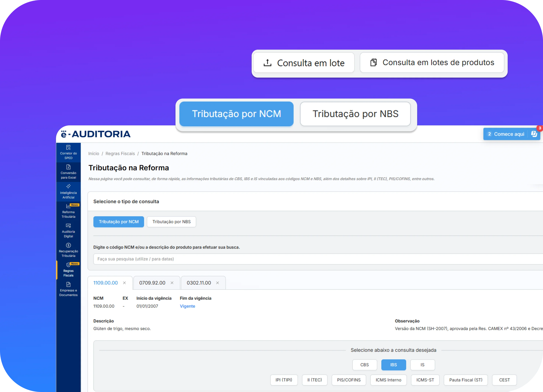Close the 0302.11.00 tab

tap(217, 283)
